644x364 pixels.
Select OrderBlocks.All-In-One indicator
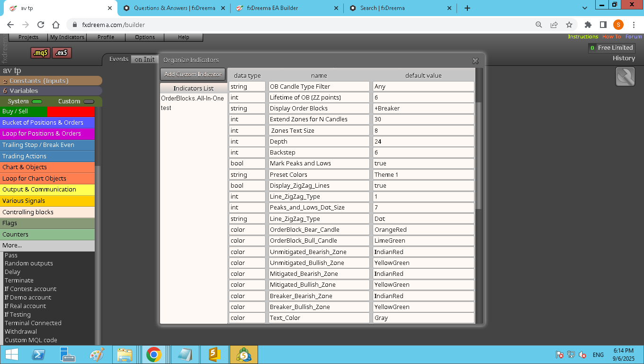pyautogui.click(x=193, y=98)
